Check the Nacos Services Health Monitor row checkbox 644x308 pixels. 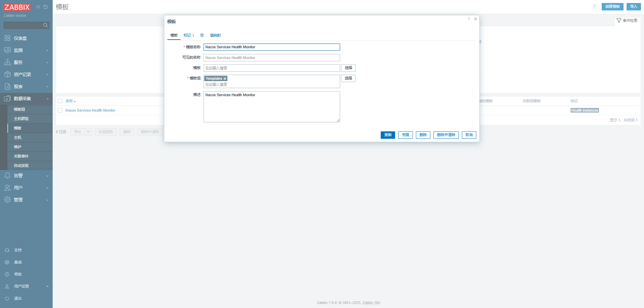(x=60, y=110)
